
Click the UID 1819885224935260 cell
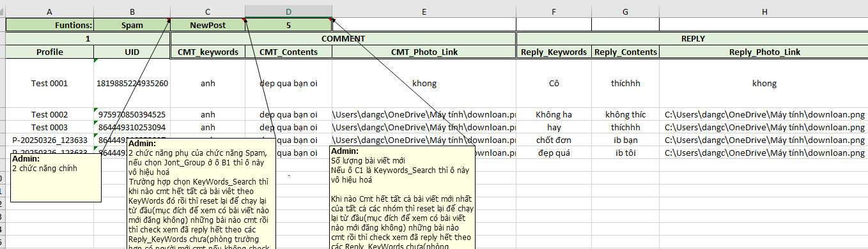coord(132,83)
